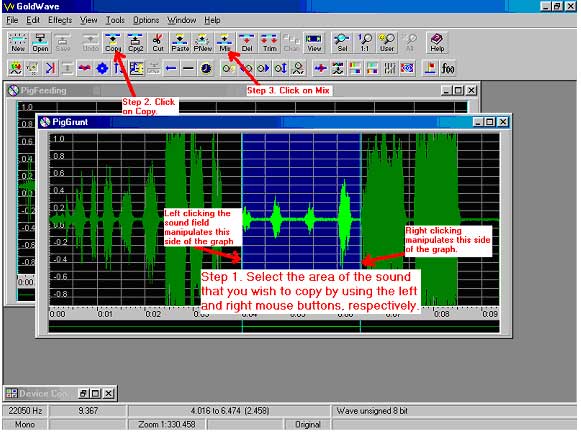The image size is (581, 434).
Task: Open the Edit menu
Action: [33, 20]
